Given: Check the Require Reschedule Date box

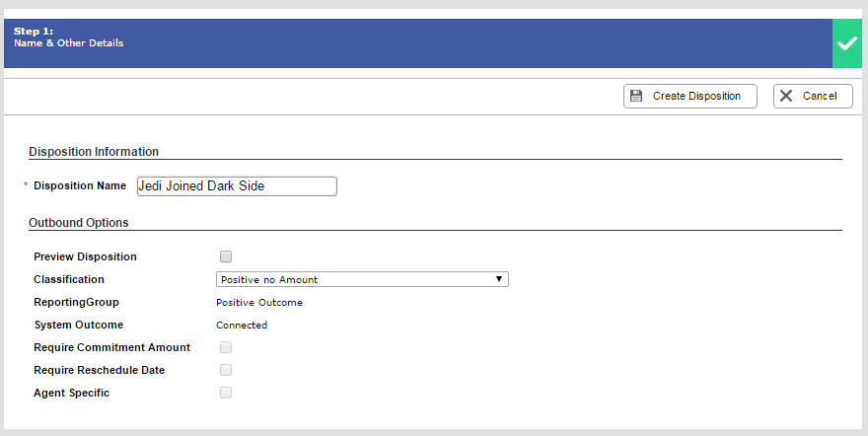Looking at the screenshot, I should pyautogui.click(x=226, y=370).
